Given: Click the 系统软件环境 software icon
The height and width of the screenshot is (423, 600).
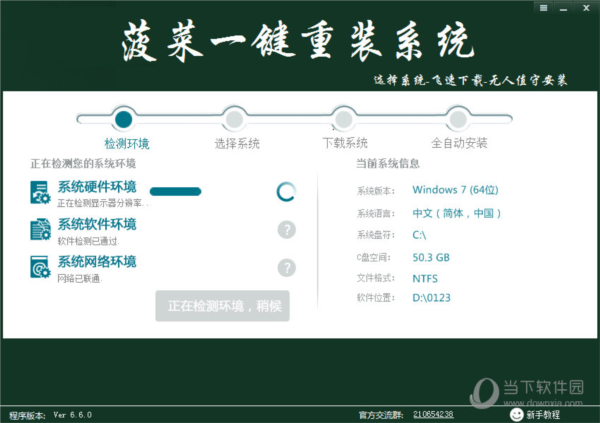Looking at the screenshot, I should pyautogui.click(x=40, y=229).
